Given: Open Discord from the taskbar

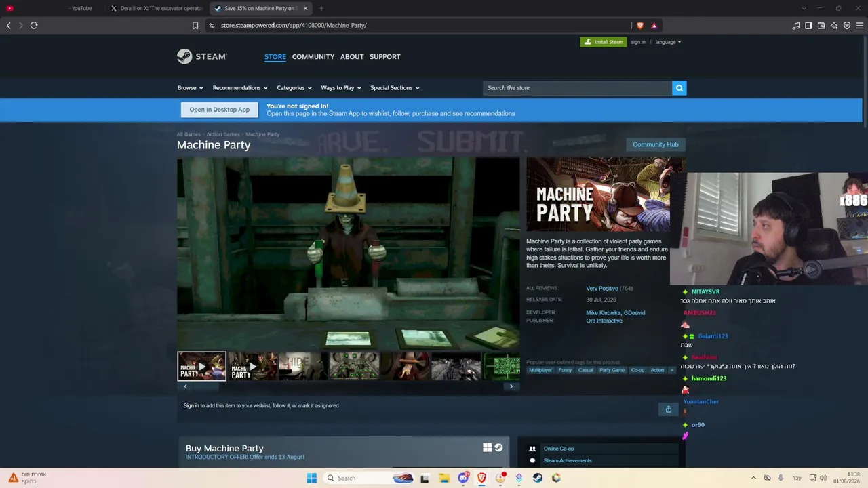Looking at the screenshot, I should (x=463, y=478).
